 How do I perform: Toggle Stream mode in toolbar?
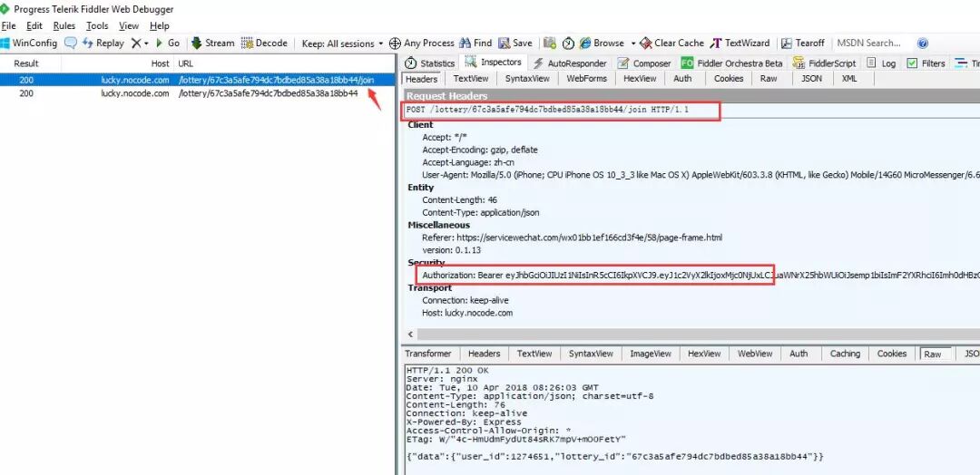point(212,44)
